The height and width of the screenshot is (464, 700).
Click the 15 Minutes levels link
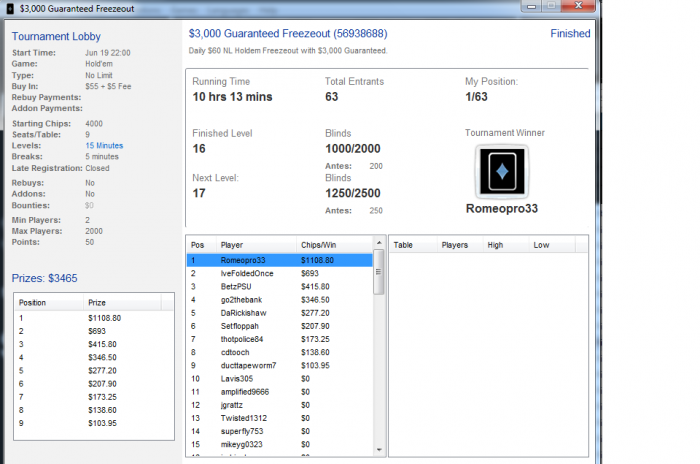[104, 146]
